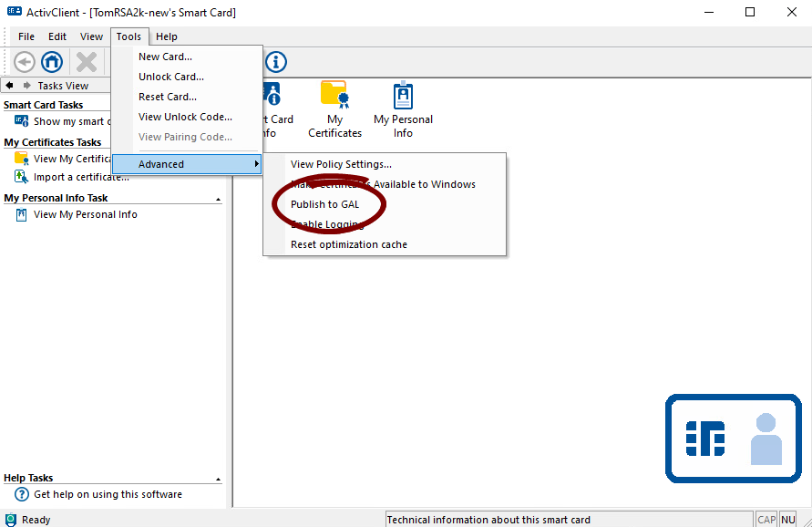812x527 pixels.
Task: Expand the Advanced submenu item
Action: coord(187,164)
